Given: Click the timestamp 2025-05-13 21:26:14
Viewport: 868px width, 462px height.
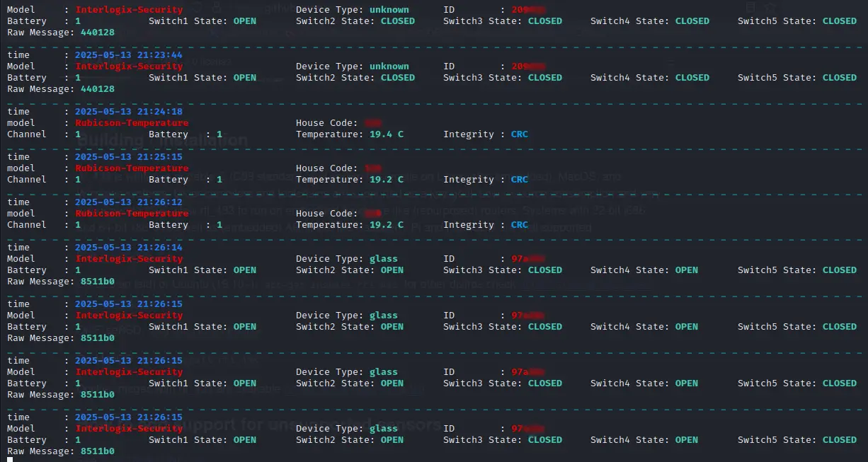Looking at the screenshot, I should pyautogui.click(x=129, y=248).
